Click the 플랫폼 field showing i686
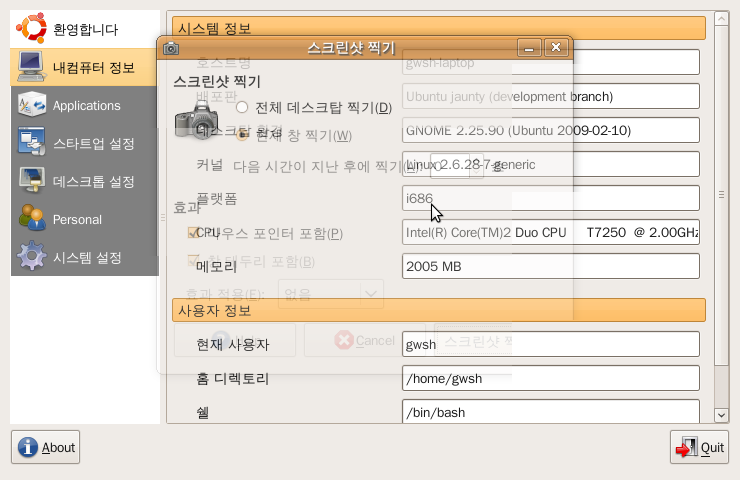 (551, 198)
